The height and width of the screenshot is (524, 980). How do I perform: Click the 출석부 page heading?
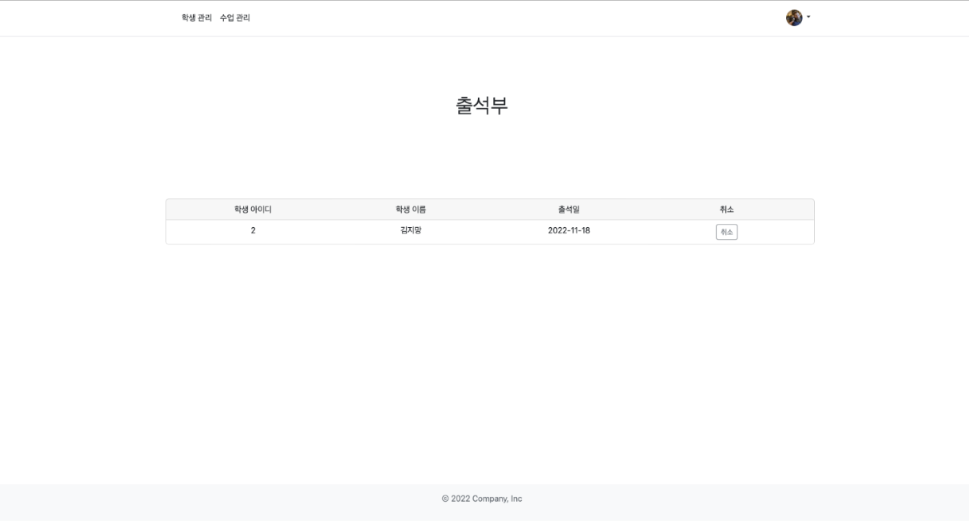point(482,106)
